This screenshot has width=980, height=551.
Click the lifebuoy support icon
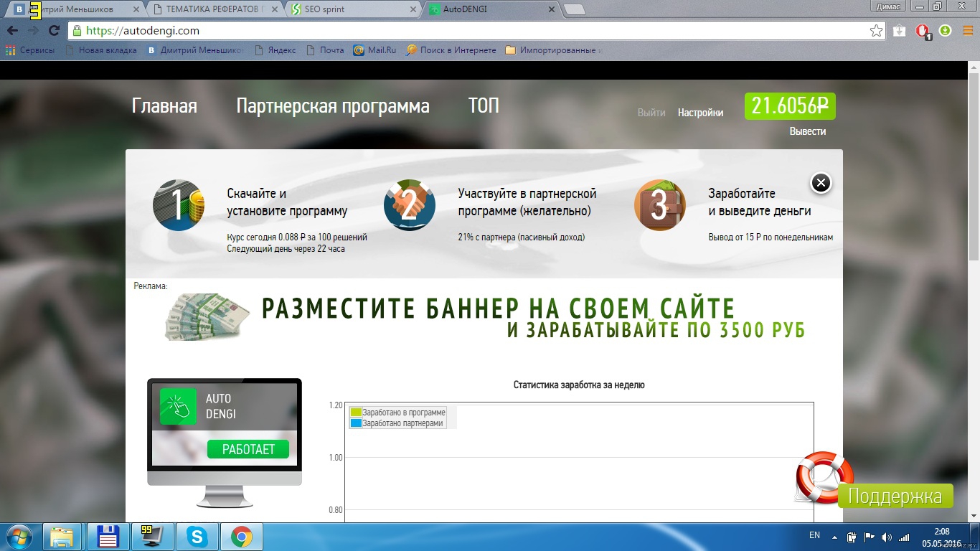824,477
